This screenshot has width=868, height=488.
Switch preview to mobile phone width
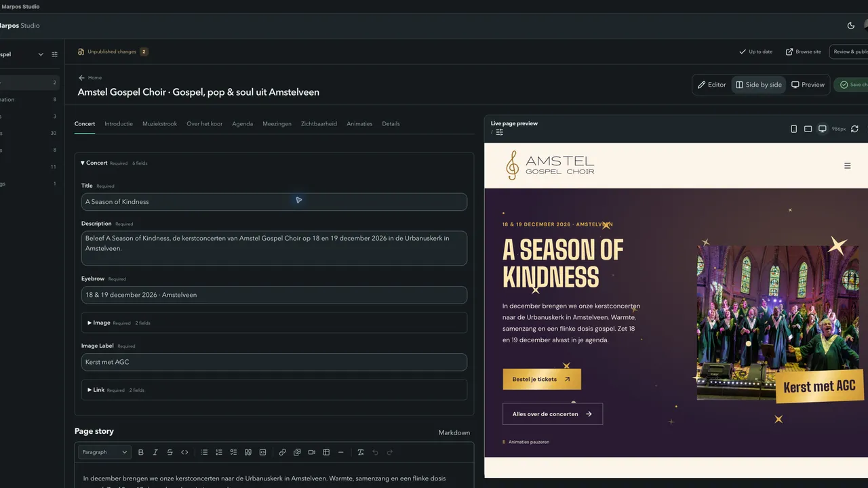[794, 129]
